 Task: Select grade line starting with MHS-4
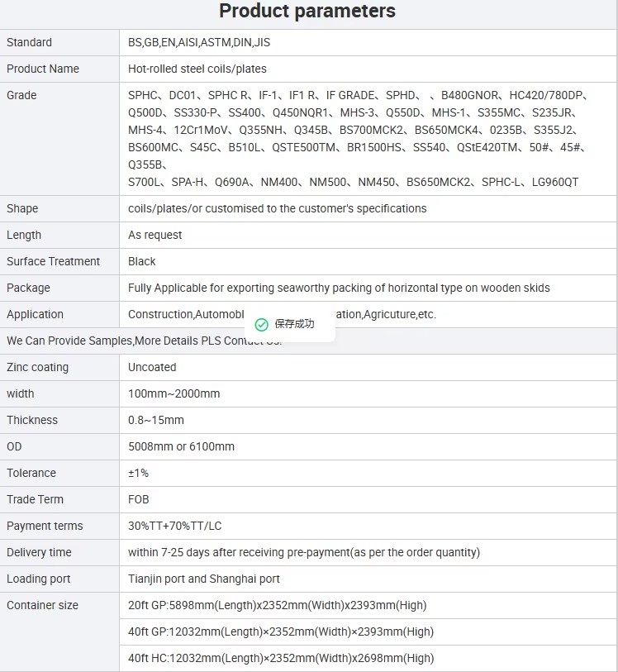(354, 130)
